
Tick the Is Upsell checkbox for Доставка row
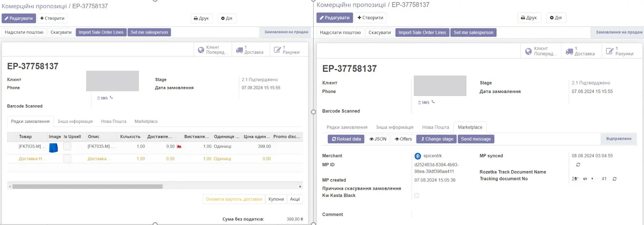67,159
